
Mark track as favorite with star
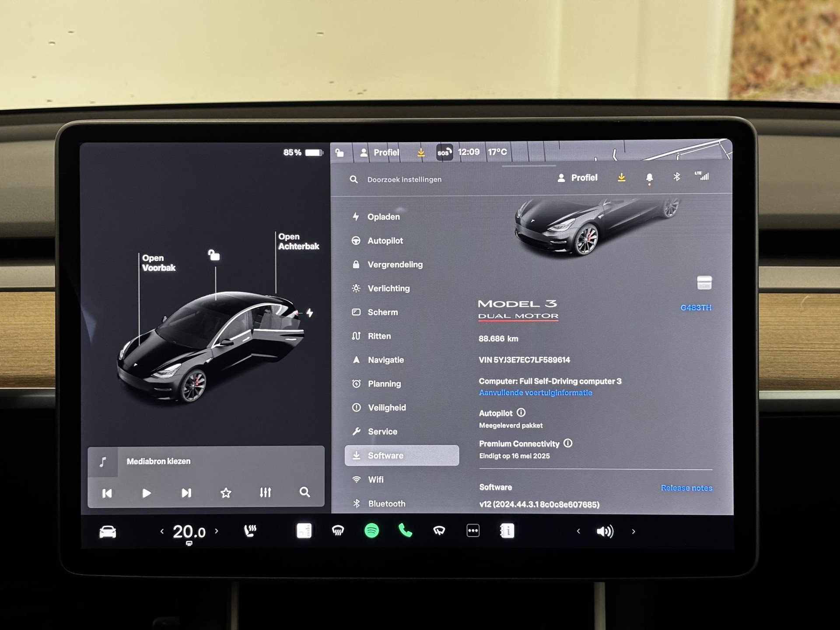226,493
